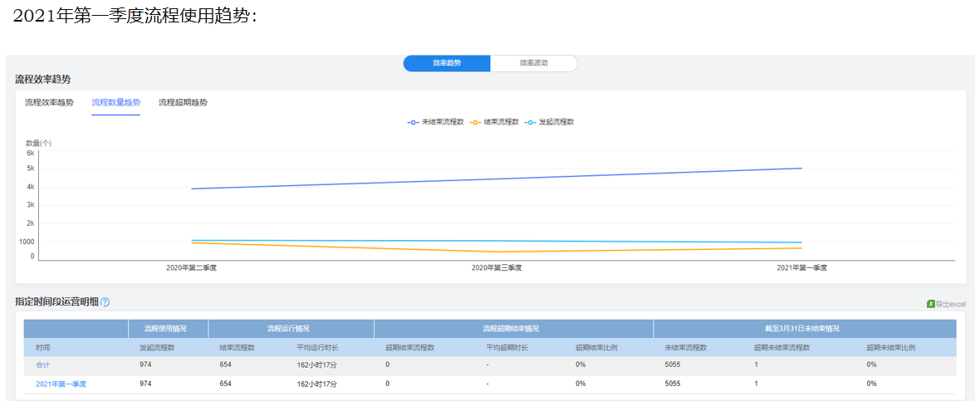The height and width of the screenshot is (411, 980).
Task: Click the 超期未结束流程数 column header
Action: [x=782, y=347]
